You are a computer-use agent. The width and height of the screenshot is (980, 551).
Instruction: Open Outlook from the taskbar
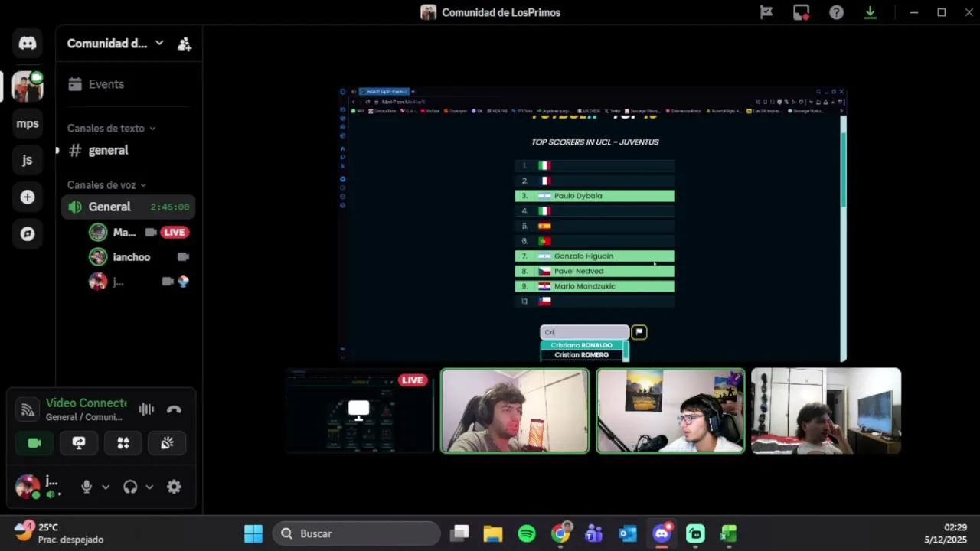[628, 533]
